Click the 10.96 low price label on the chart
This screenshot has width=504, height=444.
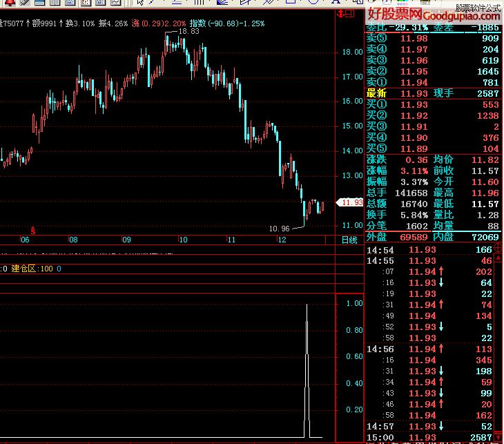pos(279,229)
